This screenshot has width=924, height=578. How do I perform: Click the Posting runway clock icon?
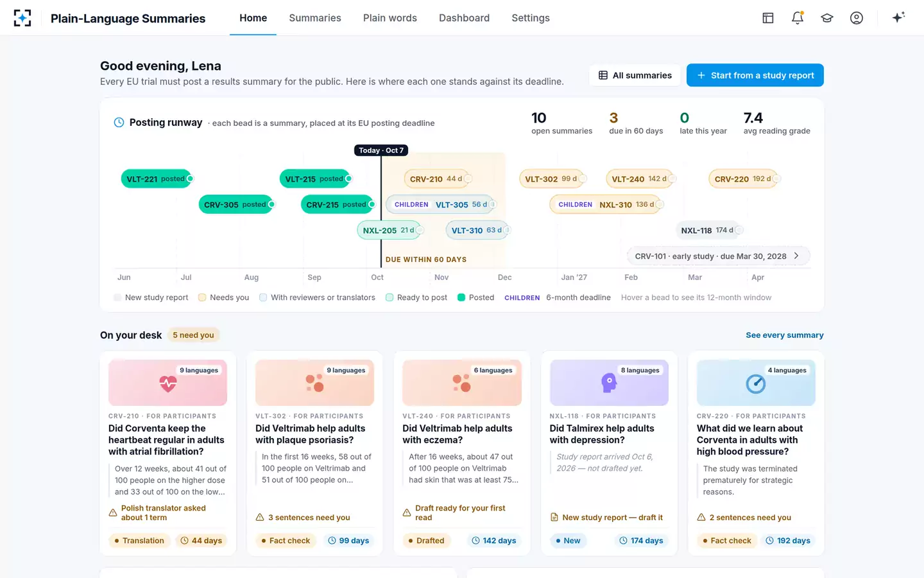pos(119,123)
